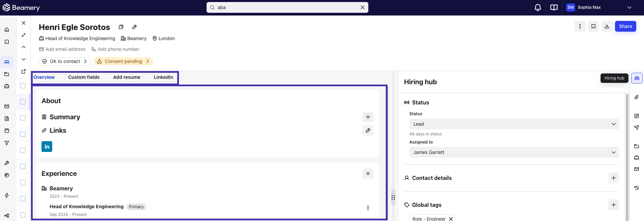The image size is (644, 221).
Task: Expand Assigned to dropdown James Garrett
Action: click(514, 152)
